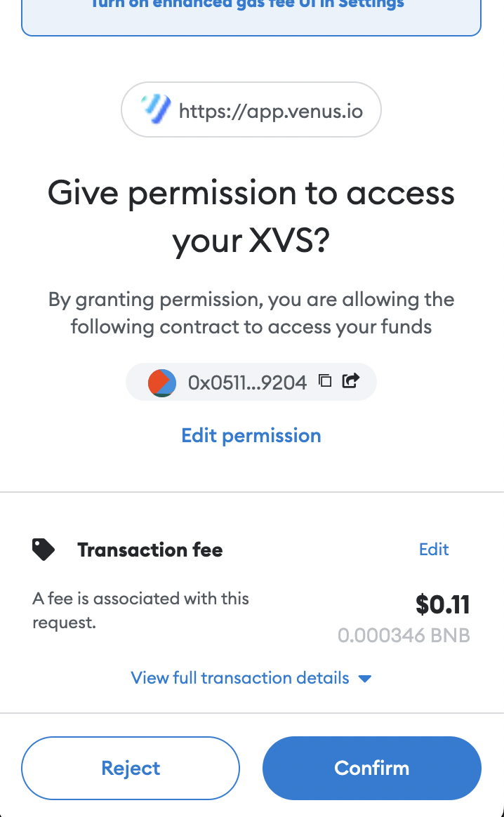The width and height of the screenshot is (504, 817).
Task: Reject the XVS permission request
Action: click(131, 768)
